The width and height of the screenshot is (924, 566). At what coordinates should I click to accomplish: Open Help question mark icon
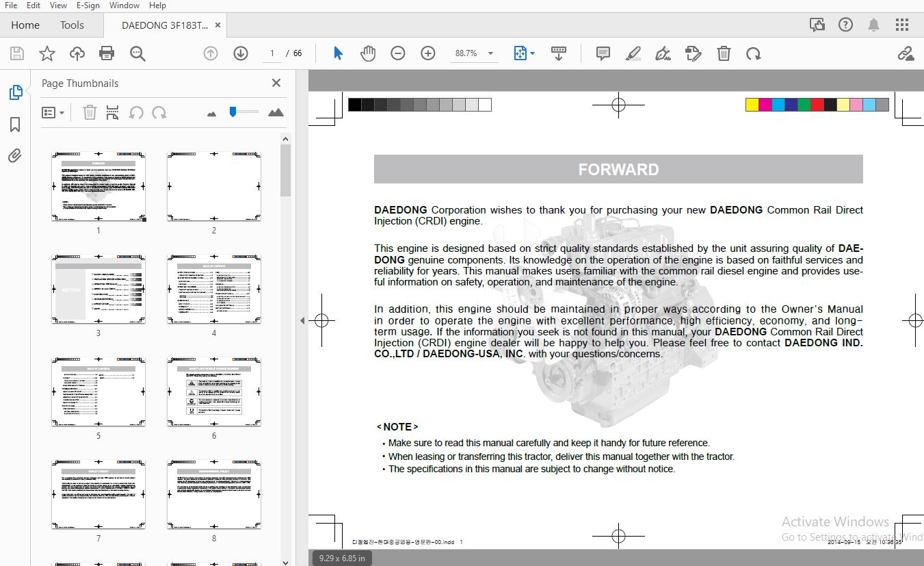coord(845,25)
